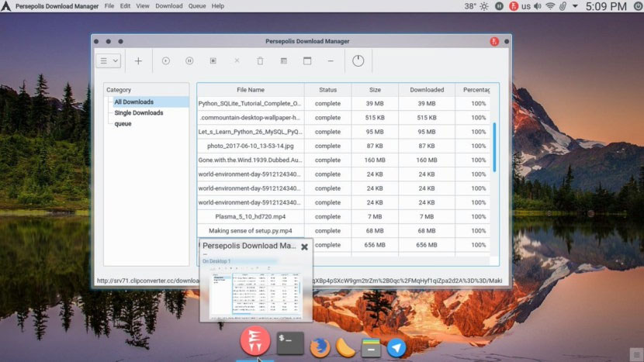Open the Queue menu
644x362 pixels.
197,6
